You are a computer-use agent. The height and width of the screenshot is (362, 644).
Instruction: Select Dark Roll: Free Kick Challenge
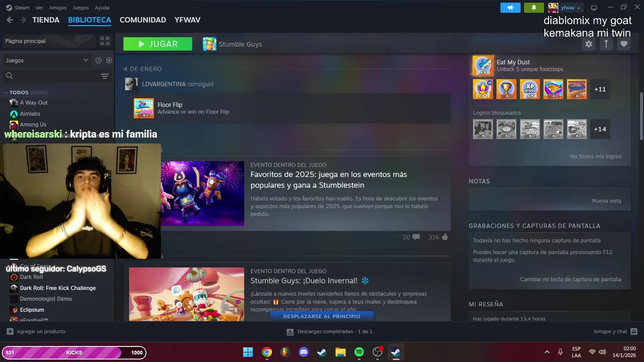tap(58, 288)
